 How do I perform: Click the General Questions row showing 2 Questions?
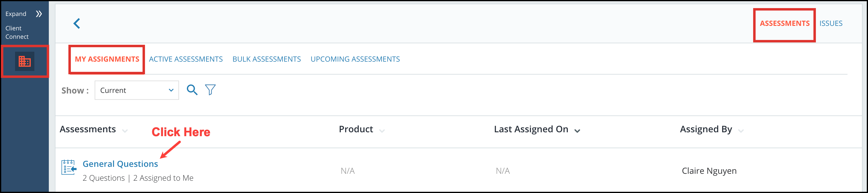point(138,178)
